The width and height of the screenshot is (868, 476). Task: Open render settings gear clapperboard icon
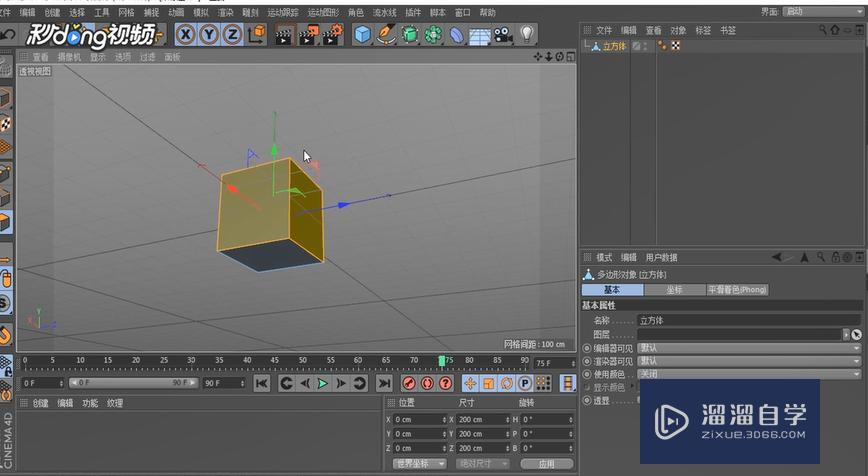pyautogui.click(x=333, y=35)
